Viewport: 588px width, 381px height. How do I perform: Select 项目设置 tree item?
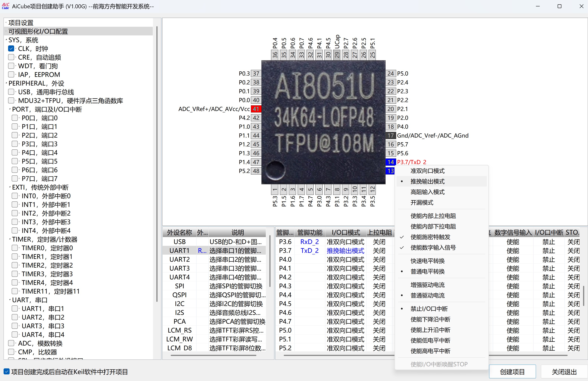[x=21, y=23]
